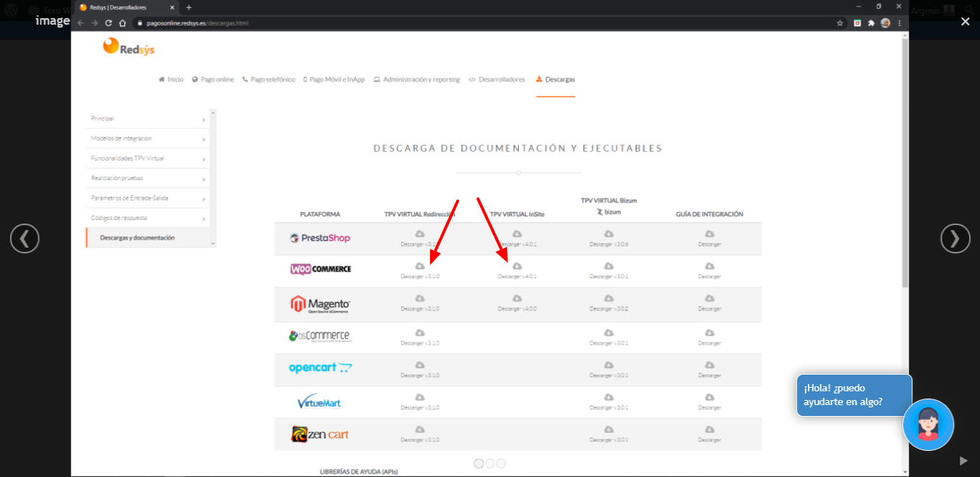Go to the next lightbox image
The height and width of the screenshot is (477, 980).
click(x=955, y=238)
